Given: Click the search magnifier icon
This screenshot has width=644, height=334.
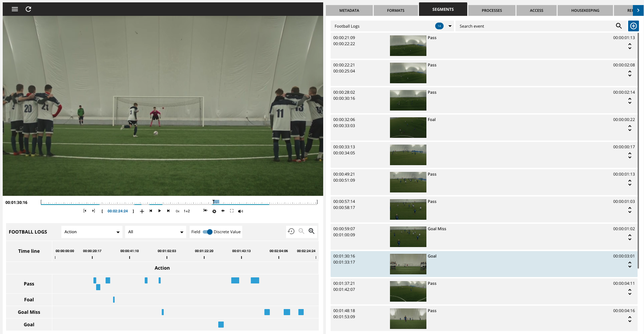Looking at the screenshot, I should [619, 26].
